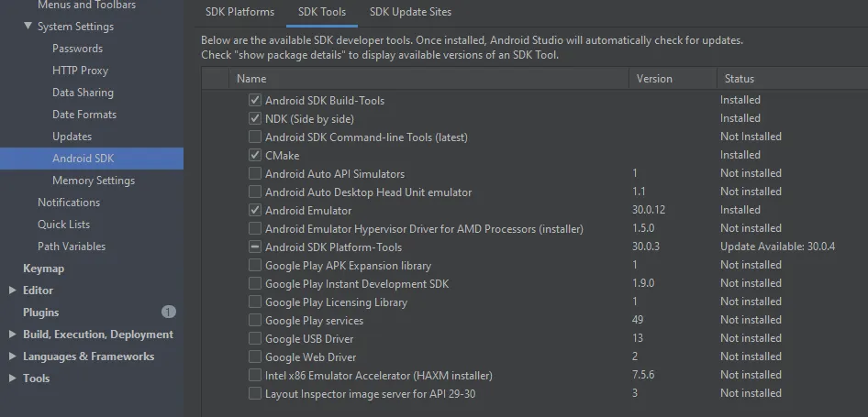
Task: Sort table by Name column header
Action: (429, 79)
